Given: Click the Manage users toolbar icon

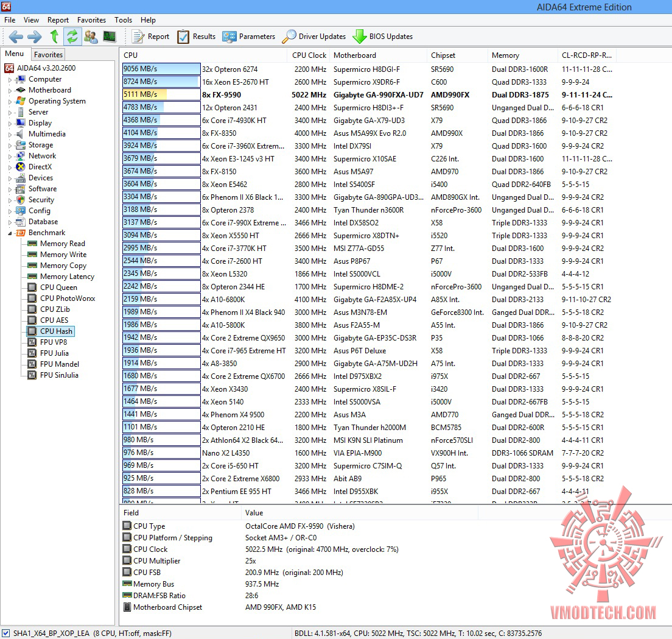Looking at the screenshot, I should [91, 37].
